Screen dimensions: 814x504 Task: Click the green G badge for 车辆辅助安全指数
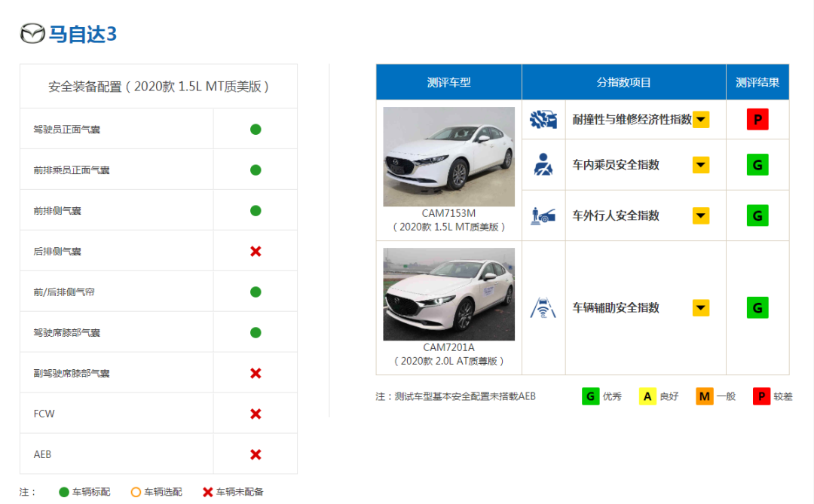click(x=757, y=307)
